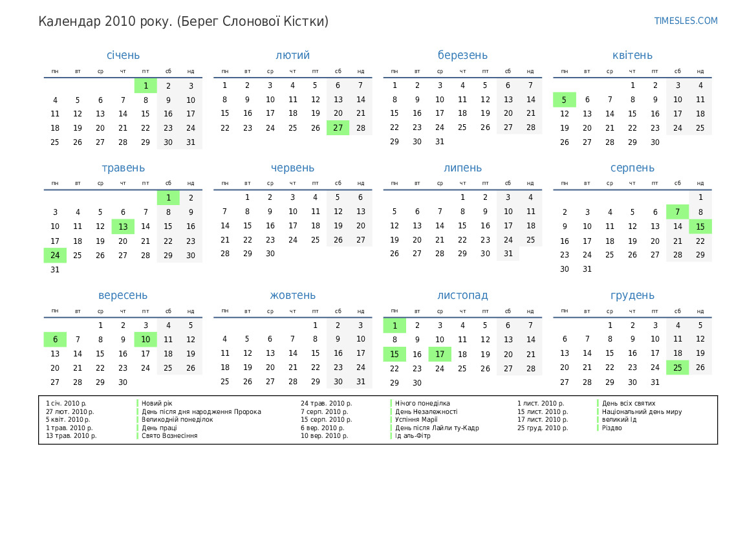
Task: Click legend entry 'Новий рік'
Action: (x=157, y=403)
